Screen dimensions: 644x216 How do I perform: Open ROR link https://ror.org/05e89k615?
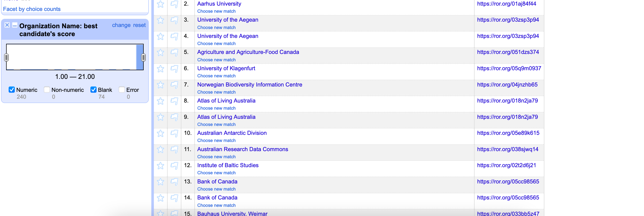[x=508, y=133]
